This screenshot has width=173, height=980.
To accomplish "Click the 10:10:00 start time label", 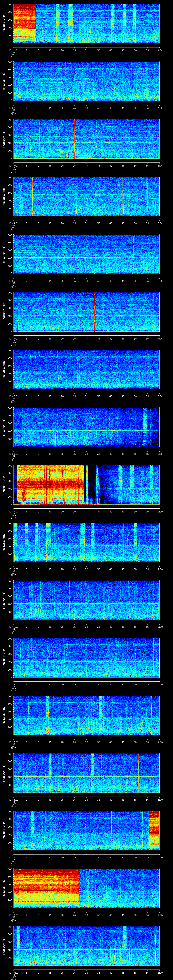I will [13, 569].
